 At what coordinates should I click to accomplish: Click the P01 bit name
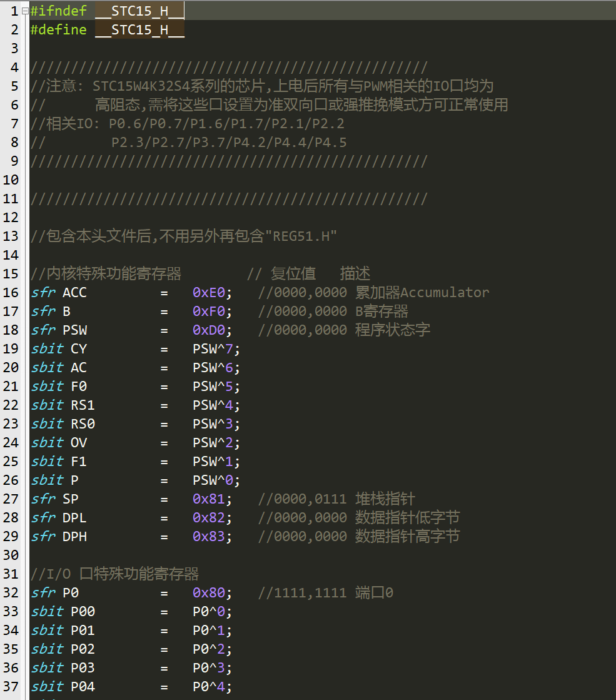[83, 630]
